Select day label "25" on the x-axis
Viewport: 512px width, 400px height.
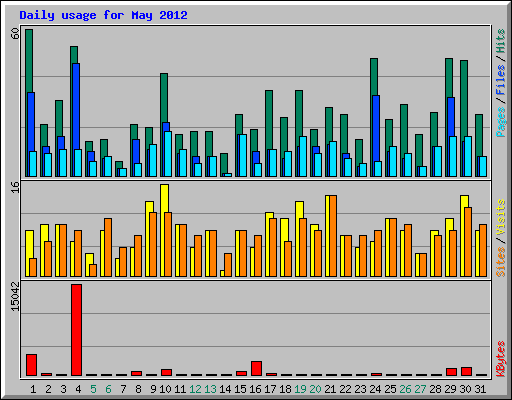tap(390, 389)
